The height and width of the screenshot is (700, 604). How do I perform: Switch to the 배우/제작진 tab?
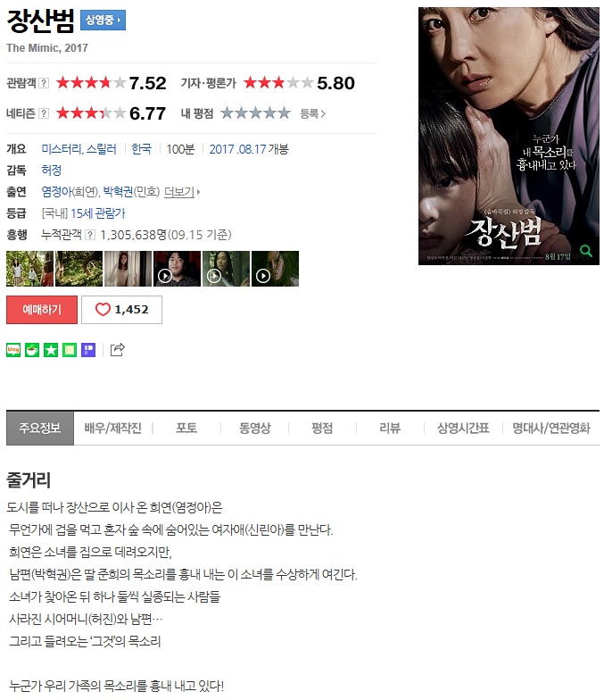(112, 429)
